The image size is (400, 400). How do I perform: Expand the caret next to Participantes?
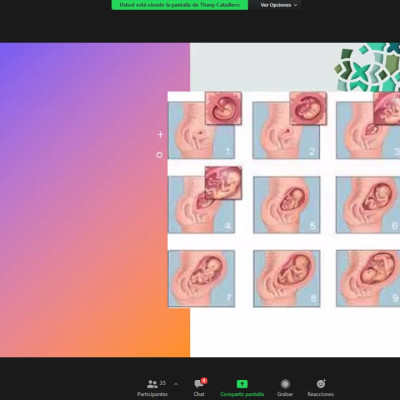tap(176, 384)
